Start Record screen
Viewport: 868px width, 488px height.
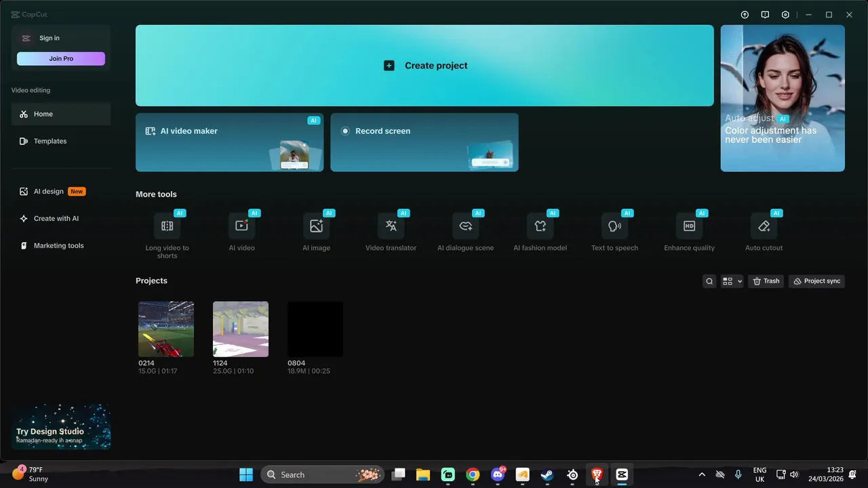coord(425,142)
